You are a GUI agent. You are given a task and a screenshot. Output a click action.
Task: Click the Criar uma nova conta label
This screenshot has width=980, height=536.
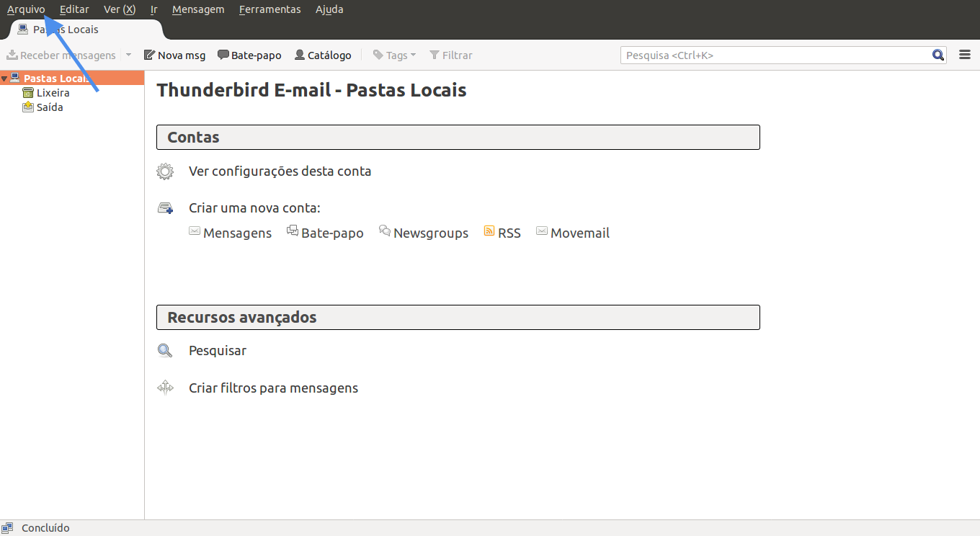(254, 208)
